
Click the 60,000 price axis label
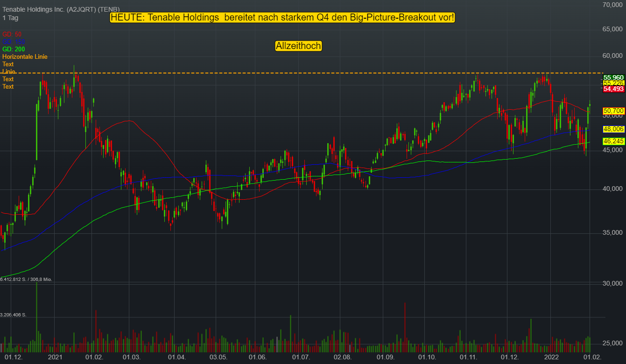(613, 56)
